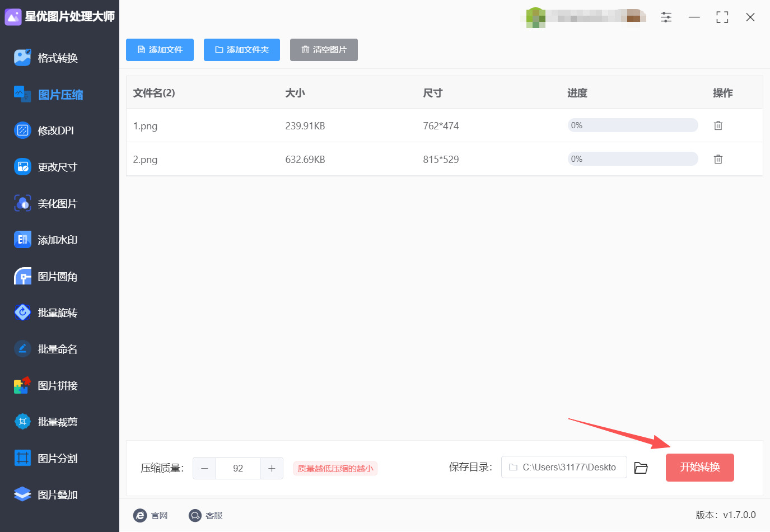Open the 格式转换 format conversion tool
This screenshot has height=532, width=770.
point(46,58)
